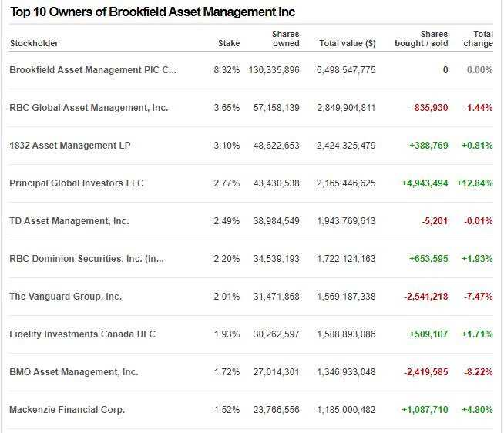This screenshot has width=504, height=433.
Task: Click the 1.52% stake value
Action: (x=227, y=410)
